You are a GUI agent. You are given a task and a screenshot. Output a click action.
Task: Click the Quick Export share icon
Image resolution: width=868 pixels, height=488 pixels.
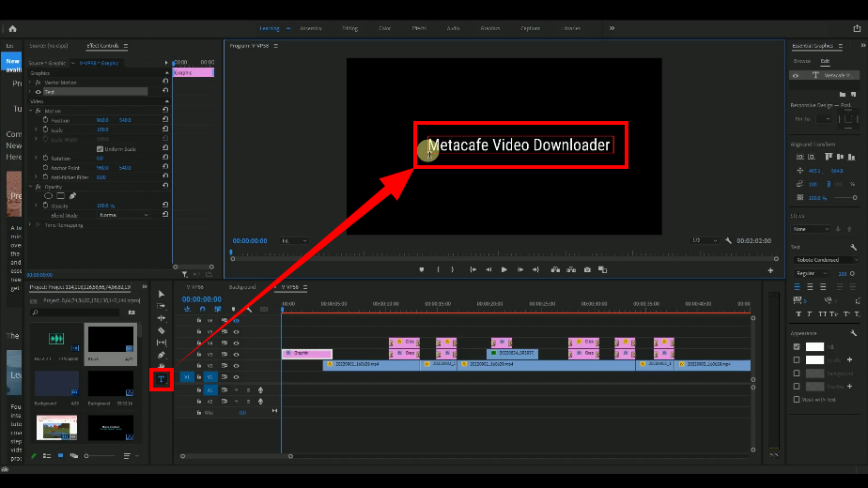coord(857,28)
